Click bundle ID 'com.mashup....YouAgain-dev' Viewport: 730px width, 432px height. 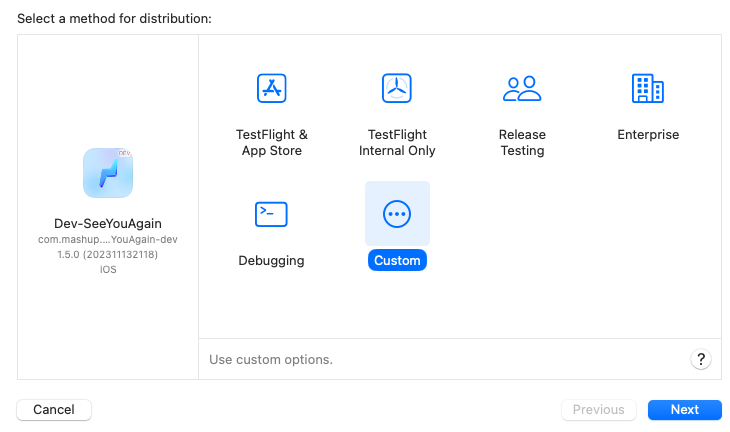pyautogui.click(x=108, y=239)
